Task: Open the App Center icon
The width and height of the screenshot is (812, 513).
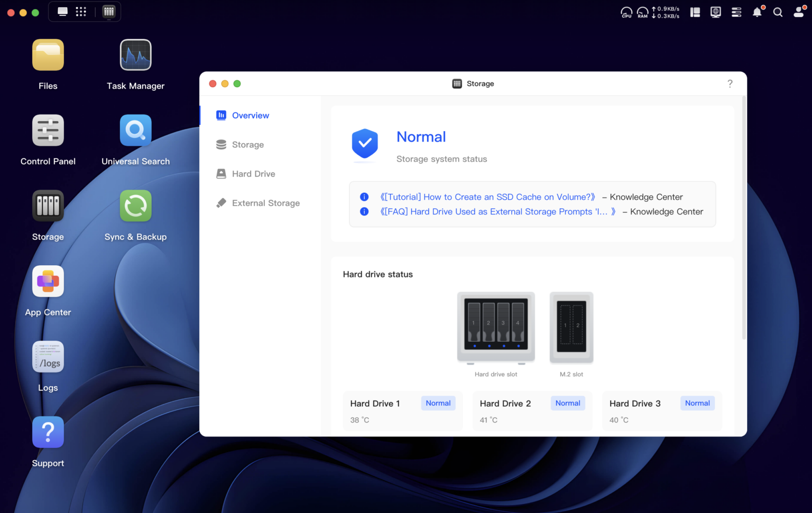Action: (x=48, y=282)
